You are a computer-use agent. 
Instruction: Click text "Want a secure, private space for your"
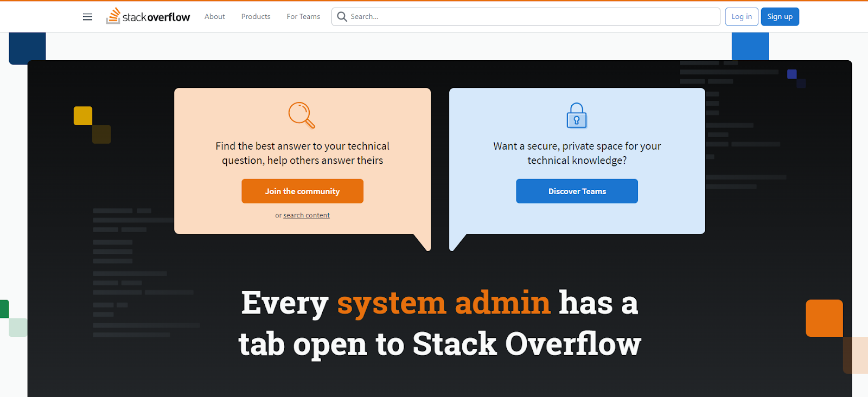click(577, 146)
